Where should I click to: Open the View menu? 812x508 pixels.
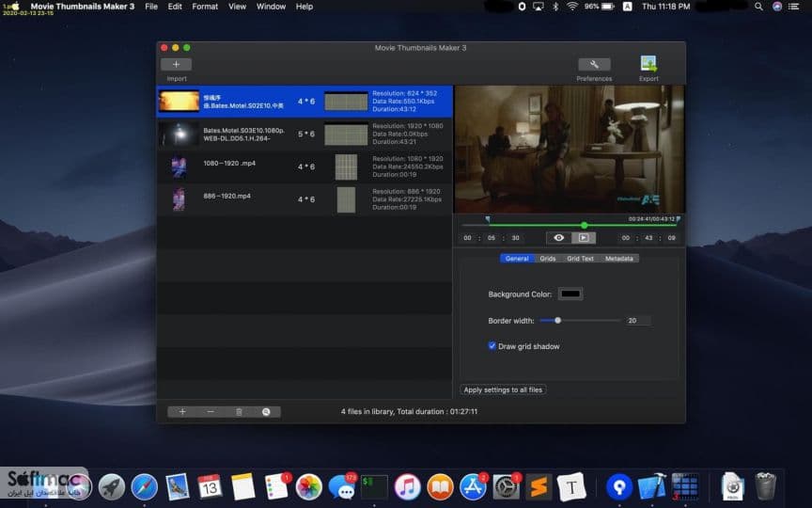click(x=237, y=7)
